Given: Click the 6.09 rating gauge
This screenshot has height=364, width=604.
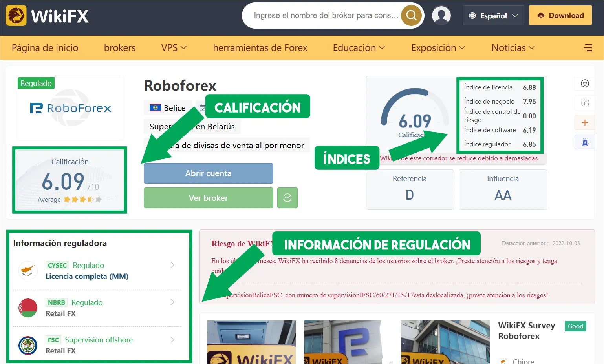Looking at the screenshot, I should [x=415, y=114].
